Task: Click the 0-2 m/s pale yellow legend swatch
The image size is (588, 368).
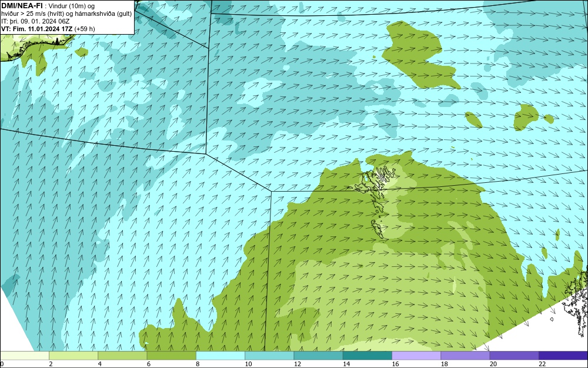Action: point(24,355)
